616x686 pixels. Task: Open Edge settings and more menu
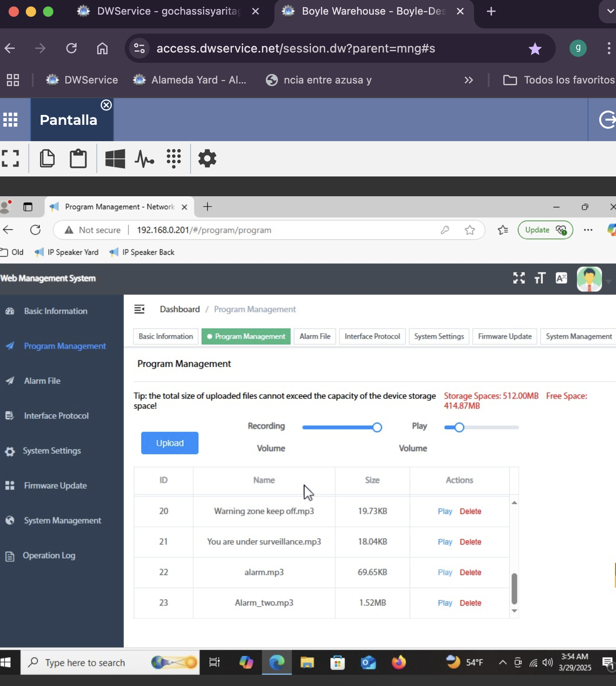point(588,230)
